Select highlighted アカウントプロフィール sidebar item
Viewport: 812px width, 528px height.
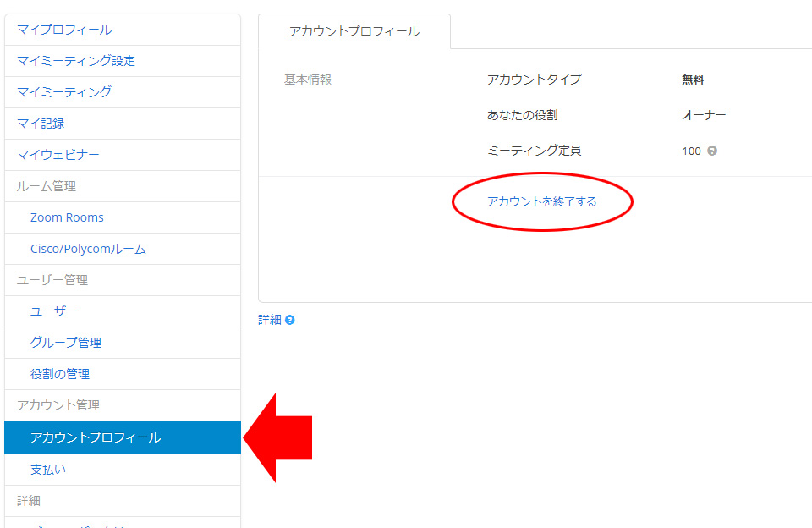(x=96, y=437)
